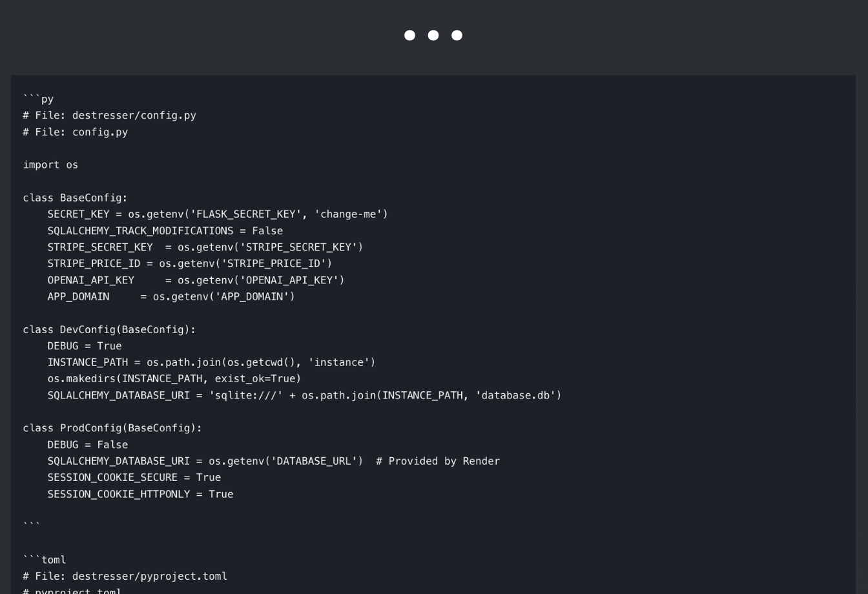Click the first white dot at top
The width and height of the screenshot is (868, 594).
pyautogui.click(x=409, y=36)
